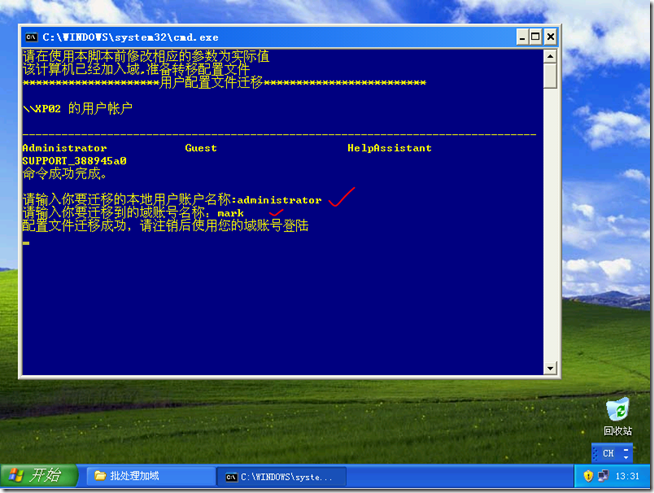The image size is (654, 493).
Task: Click the C:\WINDOWS\system32\cmd.exe title text
Action: [x=131, y=37]
